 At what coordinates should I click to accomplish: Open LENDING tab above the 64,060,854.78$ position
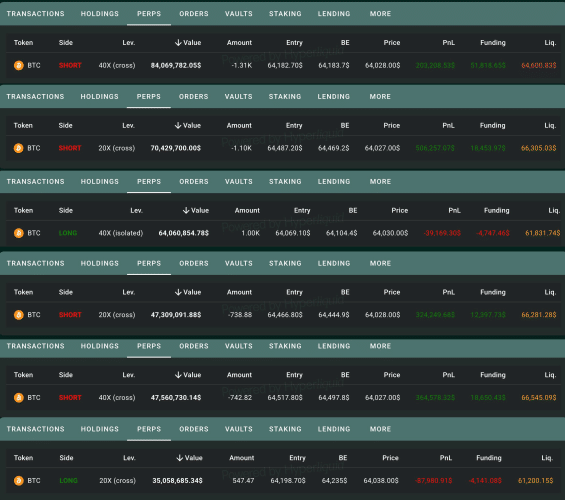coord(334,182)
